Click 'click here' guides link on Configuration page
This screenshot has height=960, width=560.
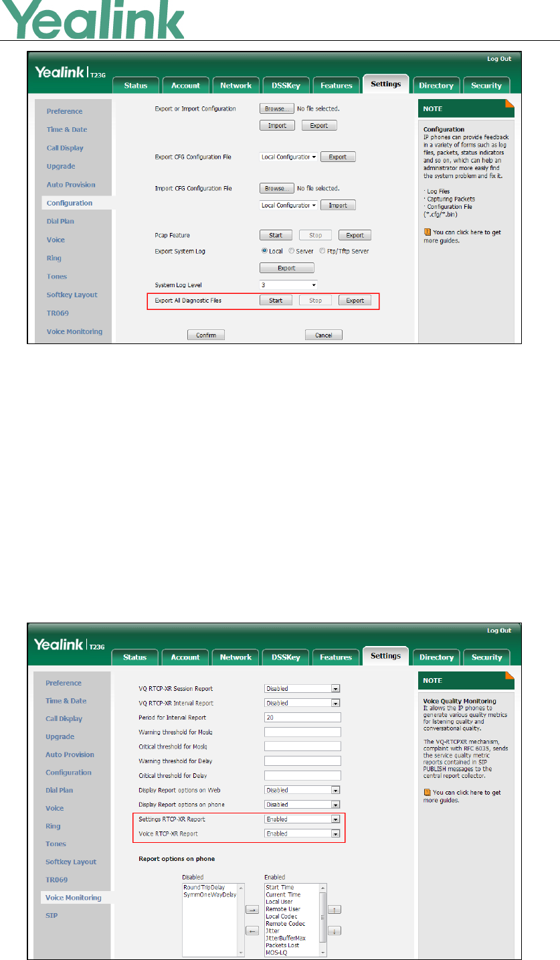pos(472,232)
